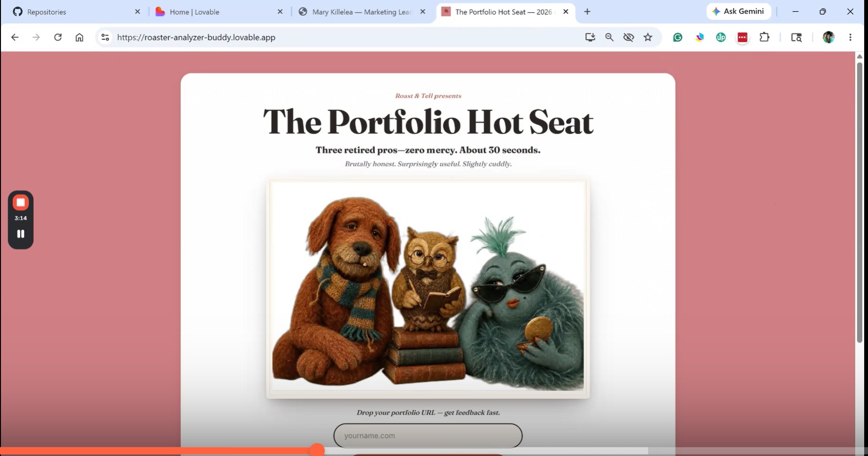Viewport: 868px width, 456px height.
Task: Open the zoom magnifier icon
Action: pyautogui.click(x=609, y=37)
